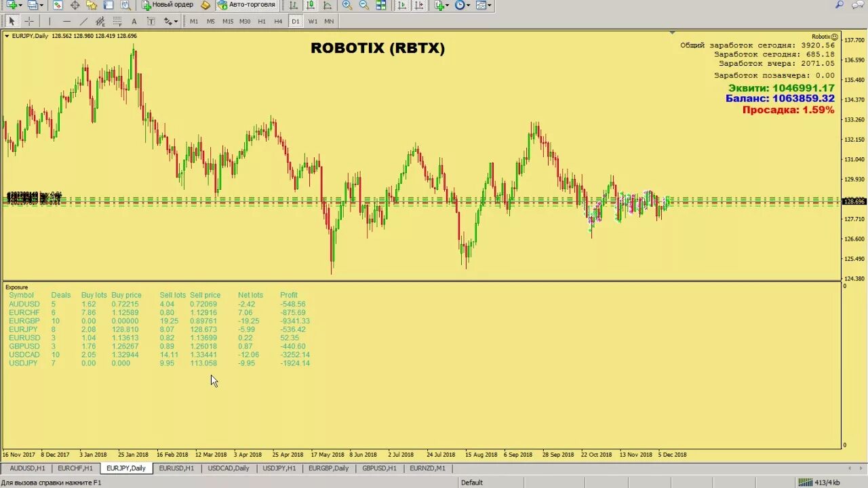Select the horizontal line drawing tool
This screenshot has height=488, width=868.
coord(66,21)
